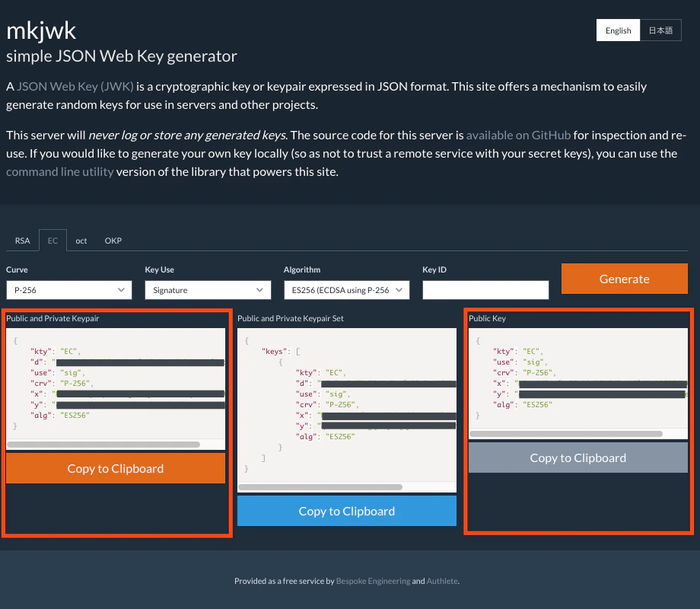Open the oct key type tab
The height and width of the screenshot is (609, 700).
81,240
